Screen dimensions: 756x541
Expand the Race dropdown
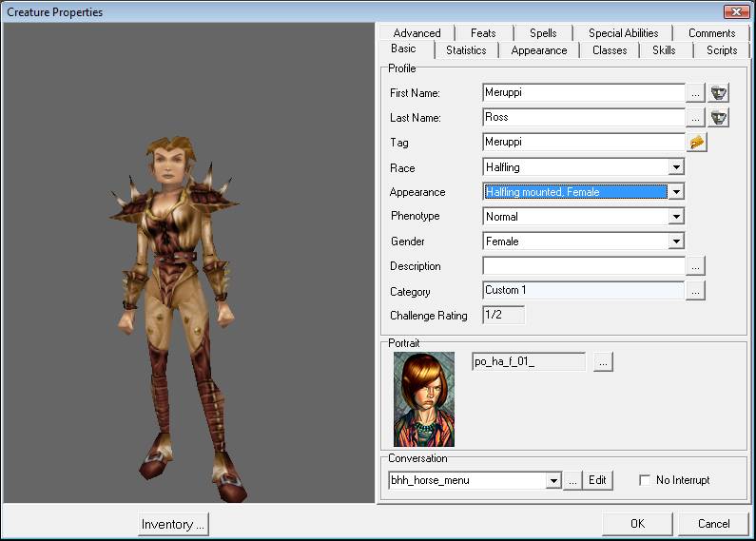[676, 167]
